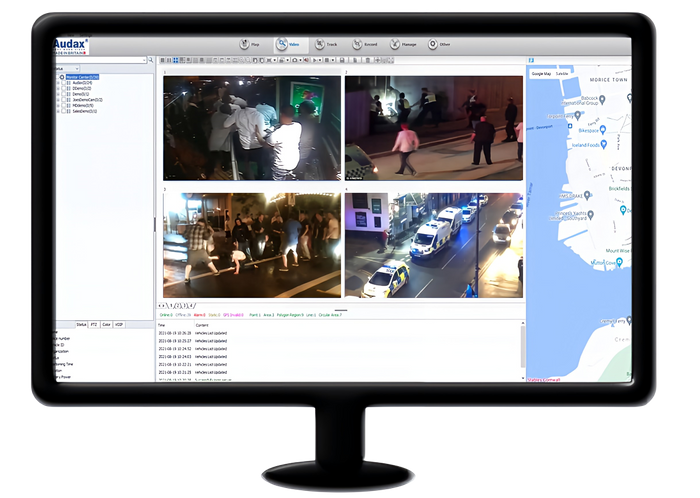Click the Online count in status line

(x=166, y=315)
